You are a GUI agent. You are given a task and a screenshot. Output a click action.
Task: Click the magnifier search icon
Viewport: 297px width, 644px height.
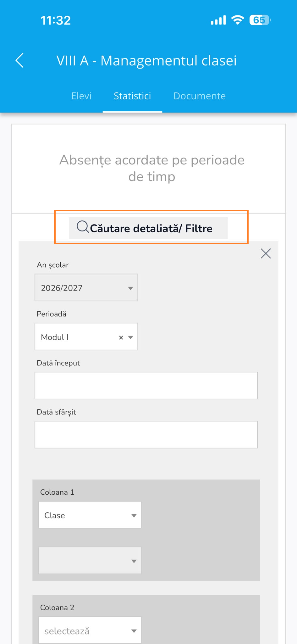[x=83, y=227]
